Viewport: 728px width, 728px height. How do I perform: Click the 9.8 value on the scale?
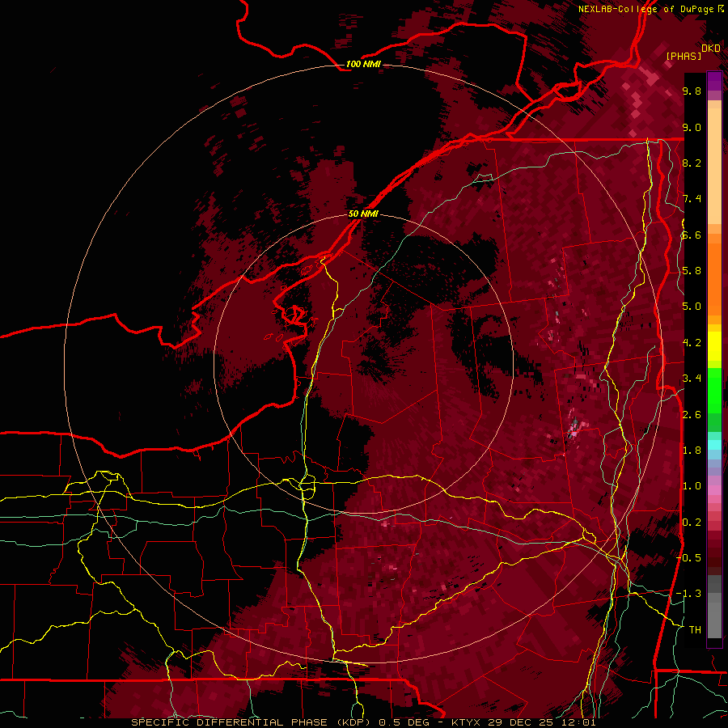(692, 91)
